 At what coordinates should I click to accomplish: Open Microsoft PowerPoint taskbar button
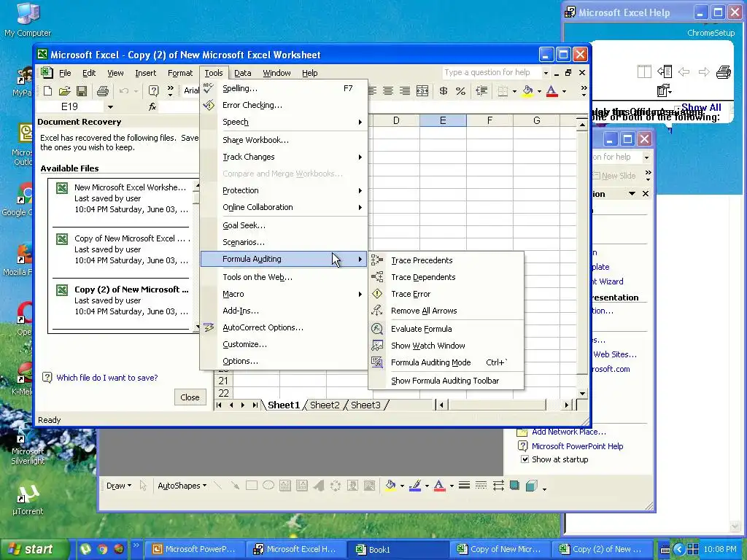tap(194, 550)
